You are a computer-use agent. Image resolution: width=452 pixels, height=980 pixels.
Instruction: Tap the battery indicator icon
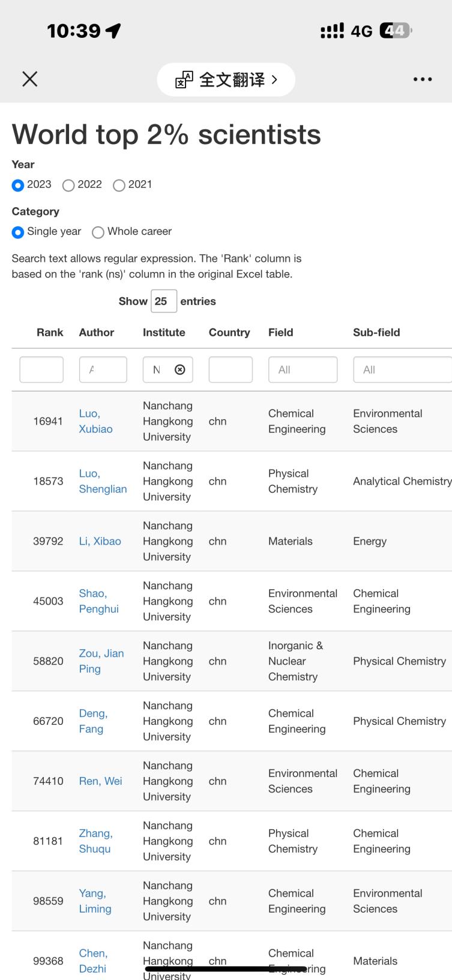395,31
